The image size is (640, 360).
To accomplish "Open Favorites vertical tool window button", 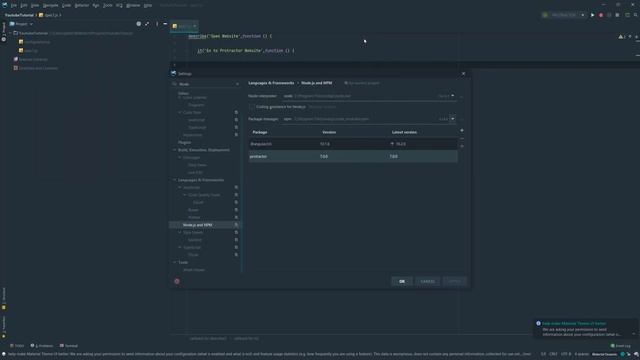I will click(x=4, y=327).
